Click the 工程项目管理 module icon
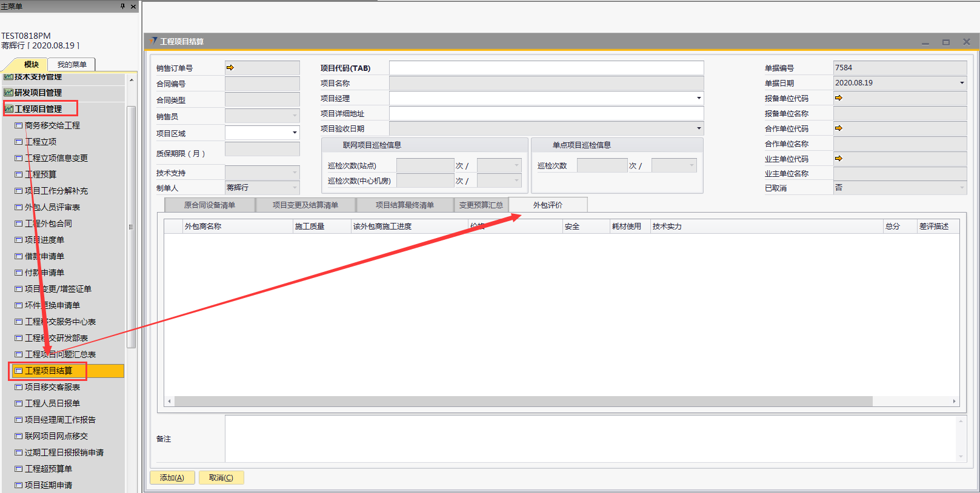This screenshot has height=493, width=980. point(9,109)
